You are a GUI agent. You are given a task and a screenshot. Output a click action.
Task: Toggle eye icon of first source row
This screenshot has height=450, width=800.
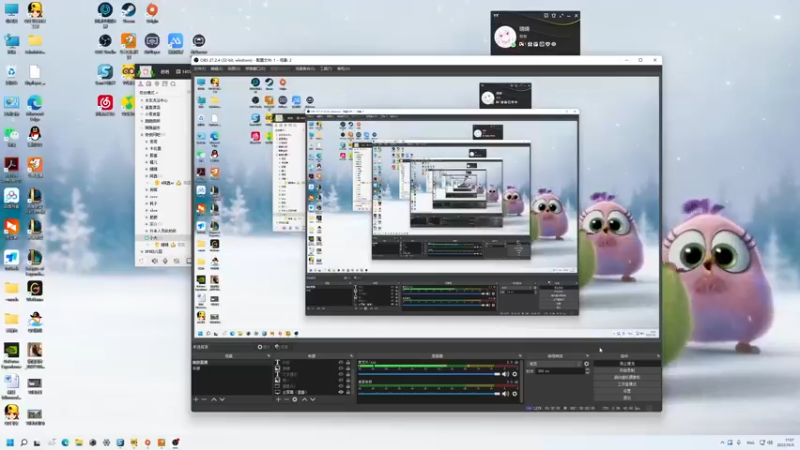[341, 362]
